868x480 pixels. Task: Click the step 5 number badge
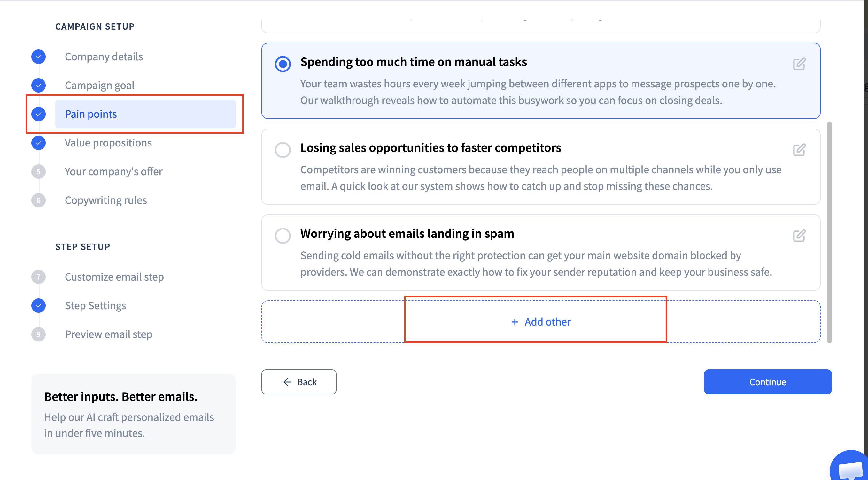point(38,172)
